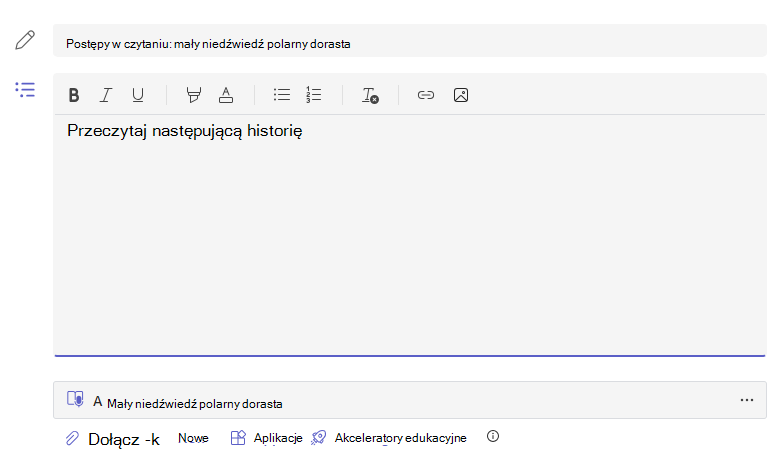Image resolution: width=784 pixels, height=457 pixels.
Task: Click the paperclip attach icon
Action: 72,438
